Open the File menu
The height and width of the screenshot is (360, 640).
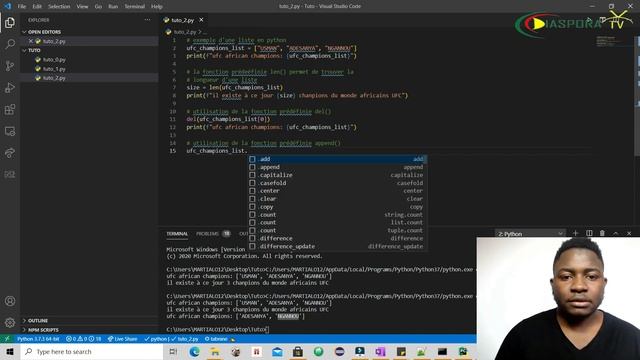(22, 6)
